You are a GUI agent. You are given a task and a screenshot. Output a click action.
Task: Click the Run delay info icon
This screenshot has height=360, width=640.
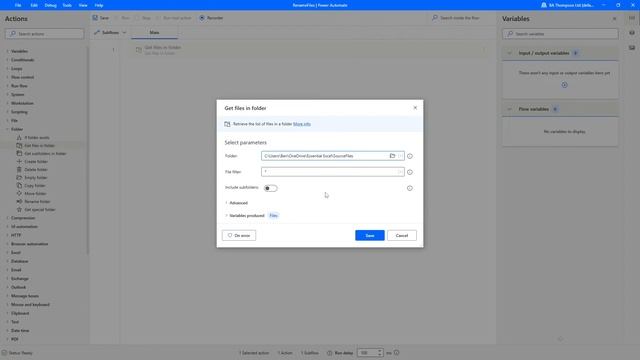[x=396, y=353]
